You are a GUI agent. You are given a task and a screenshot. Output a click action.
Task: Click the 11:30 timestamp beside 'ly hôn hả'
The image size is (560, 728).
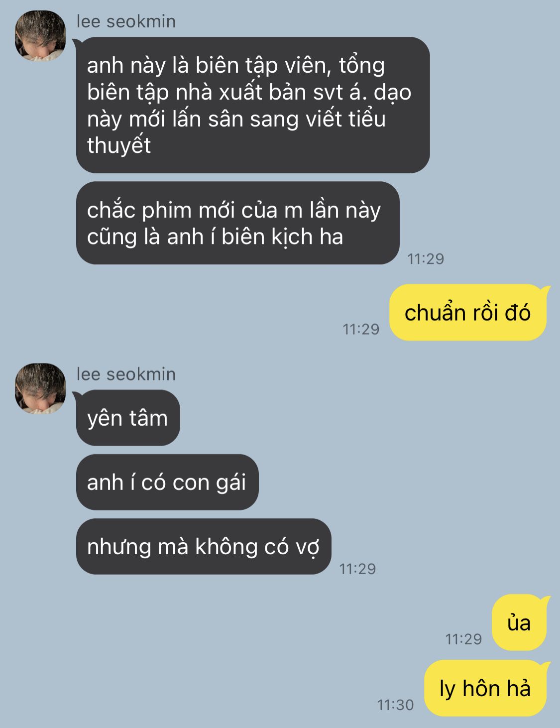(395, 705)
